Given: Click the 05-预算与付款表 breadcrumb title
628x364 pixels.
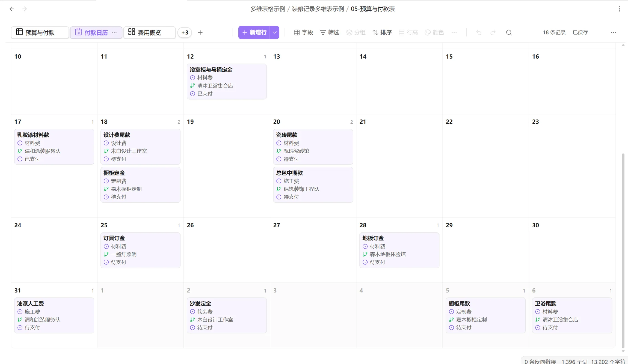Looking at the screenshot, I should click(373, 9).
